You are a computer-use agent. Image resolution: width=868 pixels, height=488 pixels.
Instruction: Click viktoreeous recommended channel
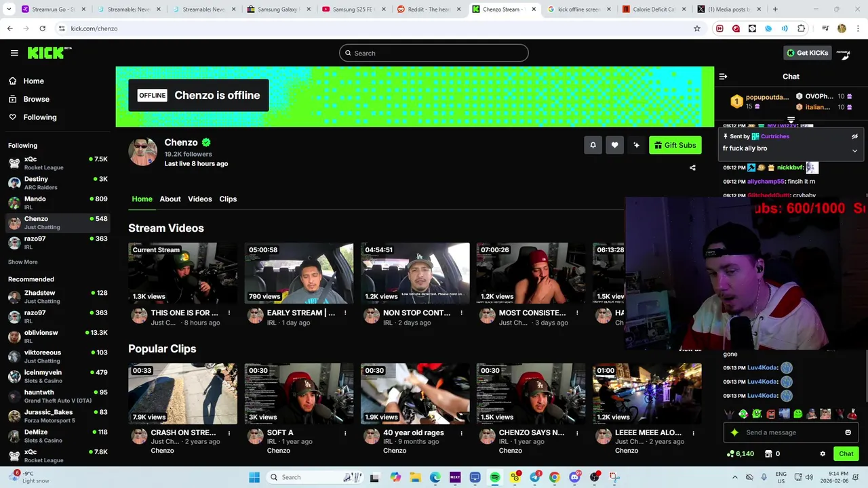pos(58,357)
